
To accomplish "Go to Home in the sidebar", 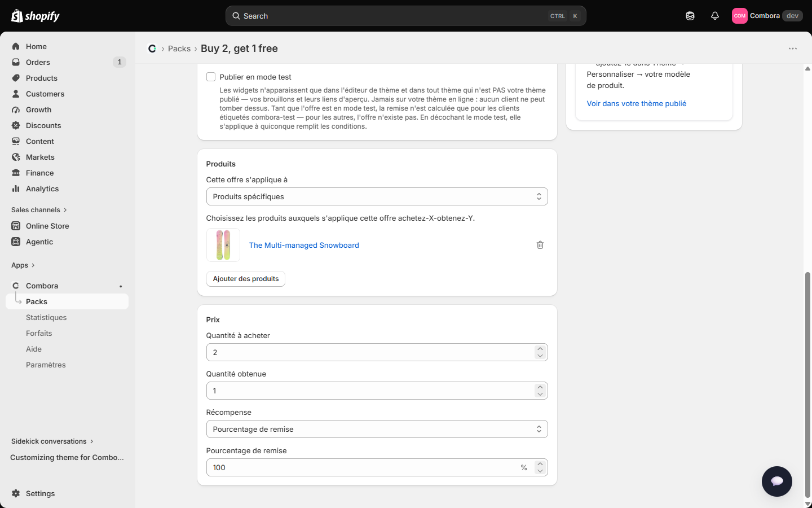I will point(67,46).
